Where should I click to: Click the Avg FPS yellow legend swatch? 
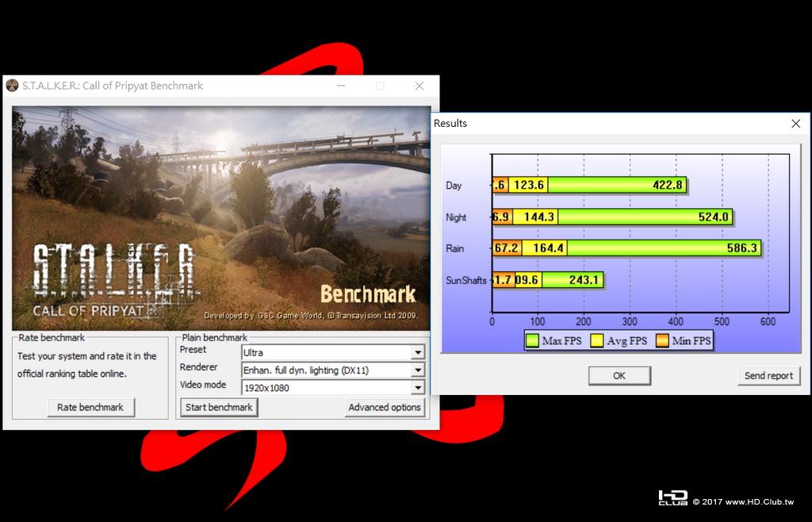point(597,341)
